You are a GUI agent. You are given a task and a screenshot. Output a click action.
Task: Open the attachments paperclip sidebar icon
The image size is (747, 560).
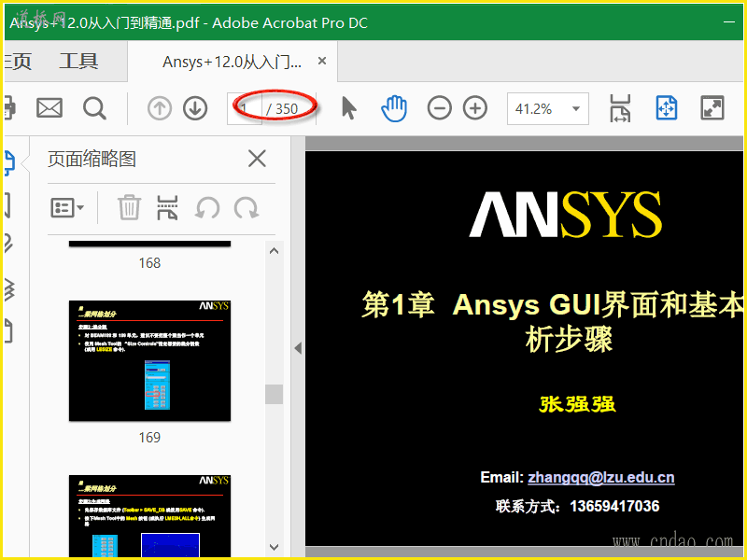click(9, 243)
